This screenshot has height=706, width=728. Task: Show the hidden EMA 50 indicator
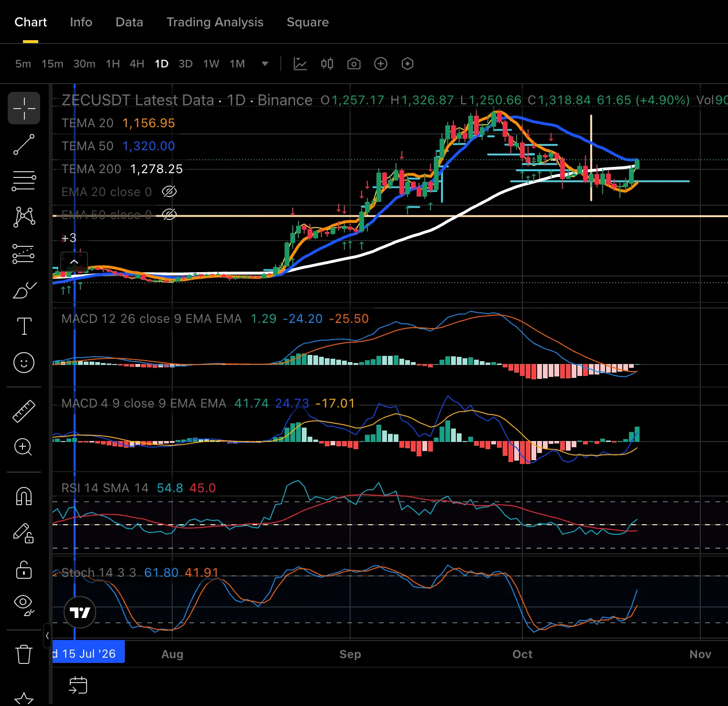tap(169, 215)
